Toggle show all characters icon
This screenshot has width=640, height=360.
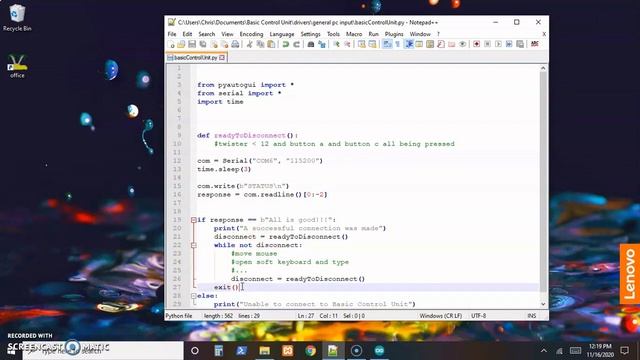pyautogui.click(x=398, y=44)
